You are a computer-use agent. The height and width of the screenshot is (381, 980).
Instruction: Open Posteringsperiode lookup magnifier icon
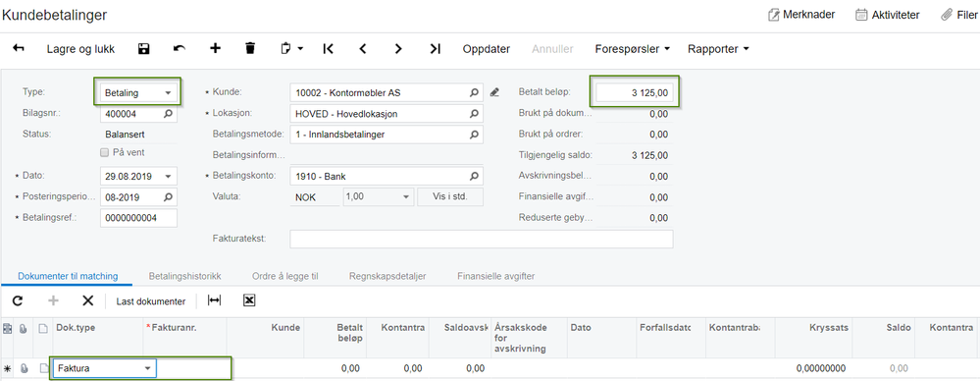click(x=168, y=197)
